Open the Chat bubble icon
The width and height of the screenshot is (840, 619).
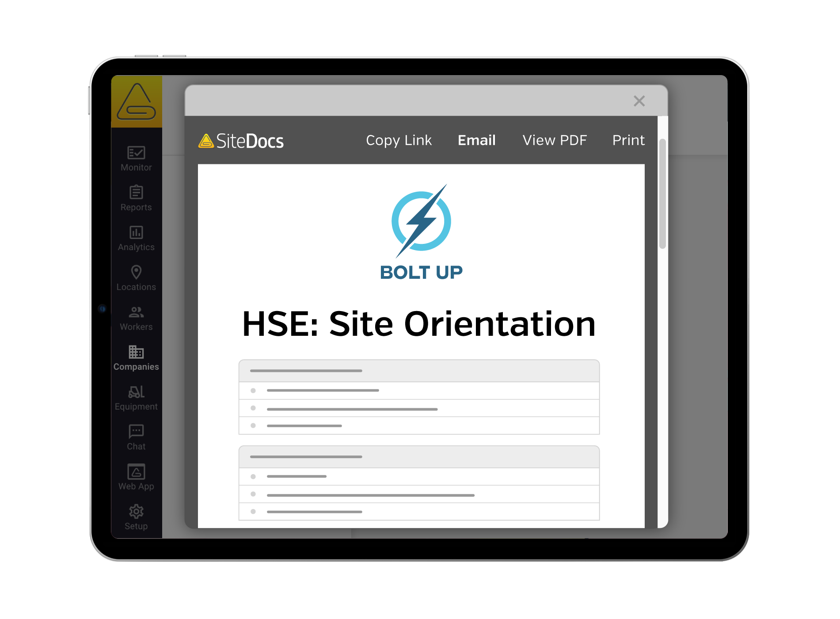point(136,432)
